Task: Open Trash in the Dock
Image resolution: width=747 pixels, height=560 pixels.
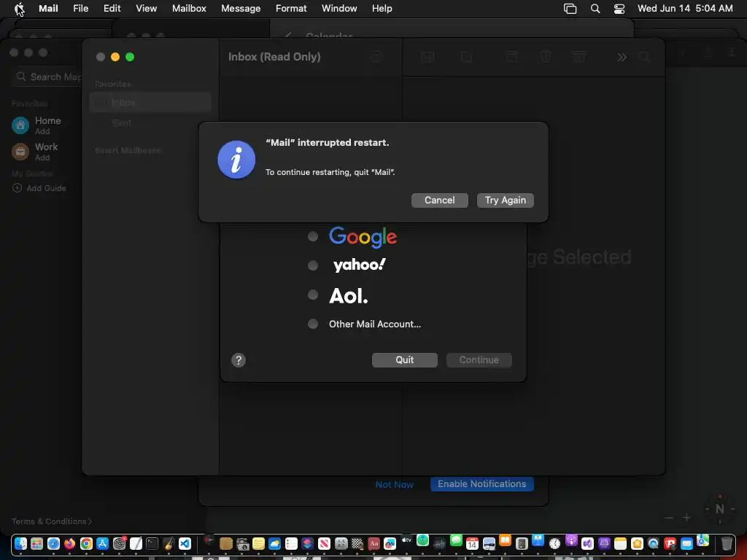Action: pos(726,543)
